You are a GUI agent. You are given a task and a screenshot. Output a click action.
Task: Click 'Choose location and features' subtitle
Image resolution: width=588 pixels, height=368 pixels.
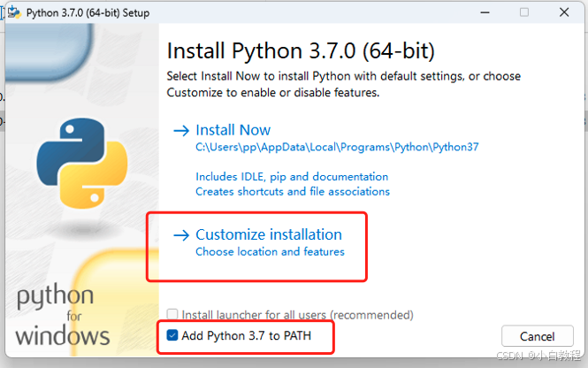[x=270, y=251]
